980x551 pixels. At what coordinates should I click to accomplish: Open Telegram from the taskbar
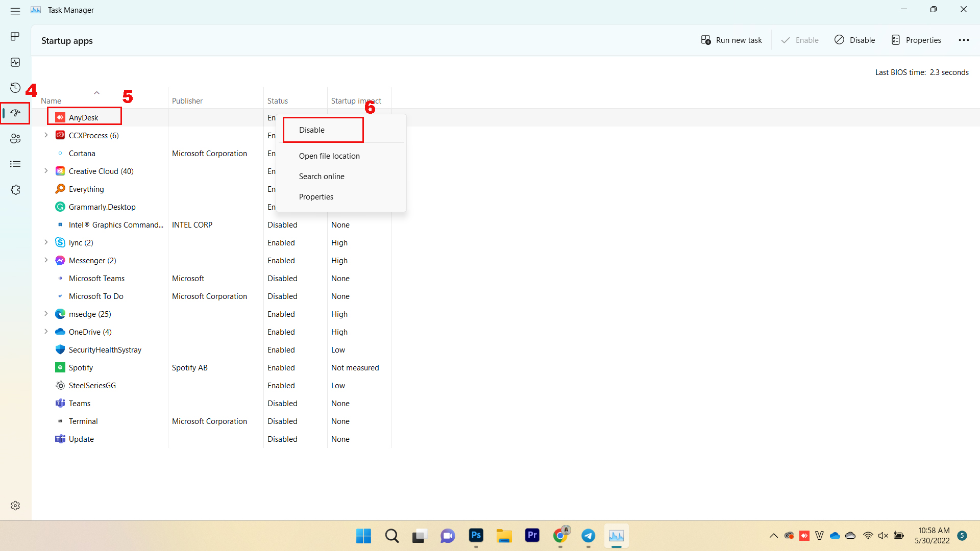coord(589,536)
